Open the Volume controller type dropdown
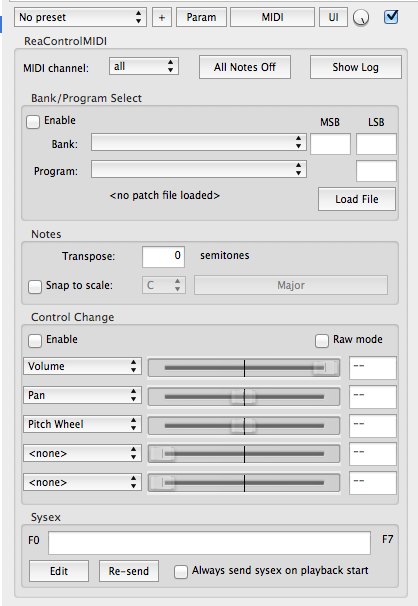 click(x=82, y=366)
